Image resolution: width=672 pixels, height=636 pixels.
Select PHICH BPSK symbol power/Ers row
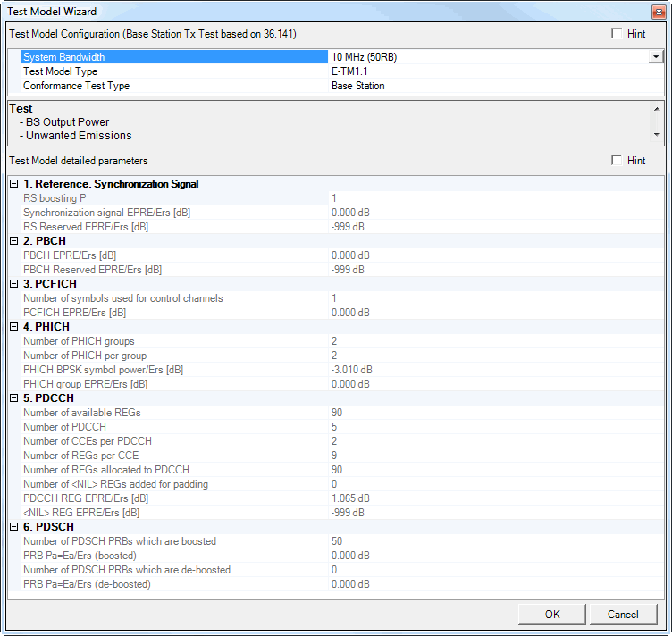pyautogui.click(x=341, y=370)
